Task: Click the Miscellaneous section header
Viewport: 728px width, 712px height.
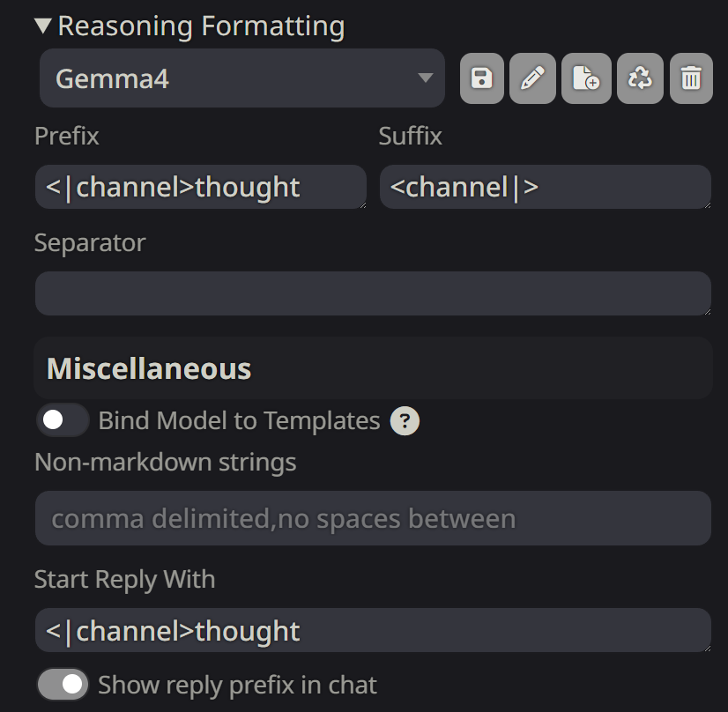Action: (x=149, y=368)
